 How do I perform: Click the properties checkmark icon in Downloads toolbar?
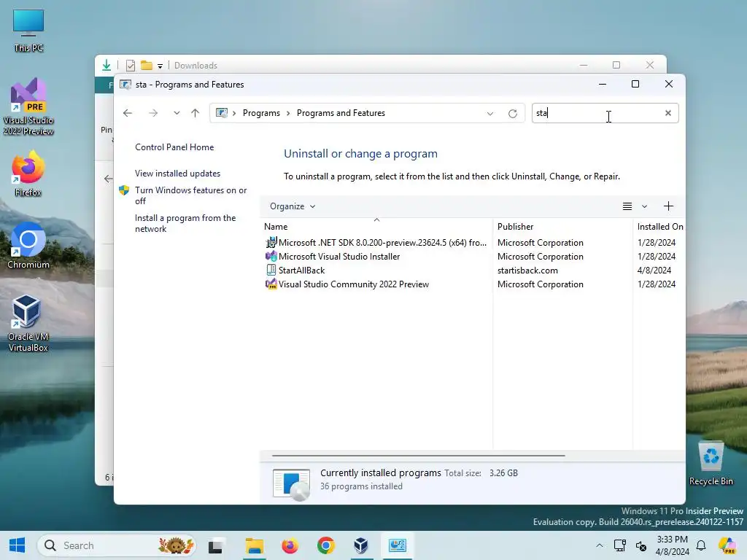pyautogui.click(x=130, y=65)
